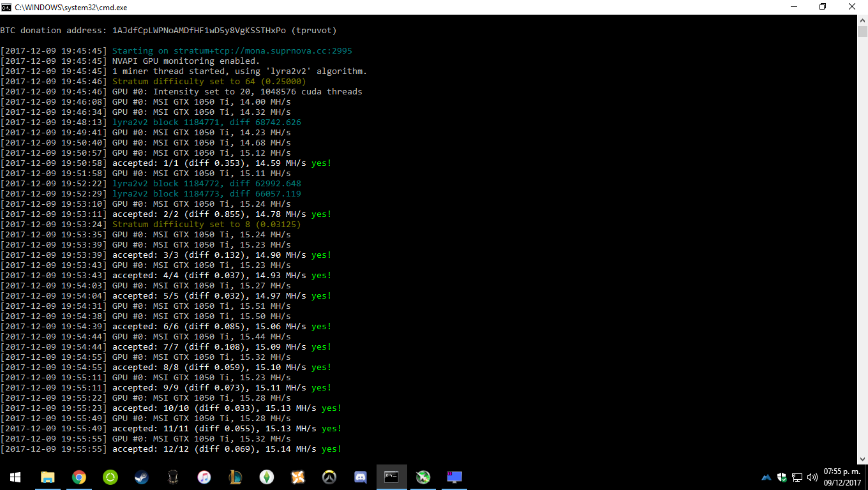This screenshot has width=868, height=490.
Task: Click the window title 'C:\WINDOWS\system32\cmd.exe'
Action: (x=70, y=6)
